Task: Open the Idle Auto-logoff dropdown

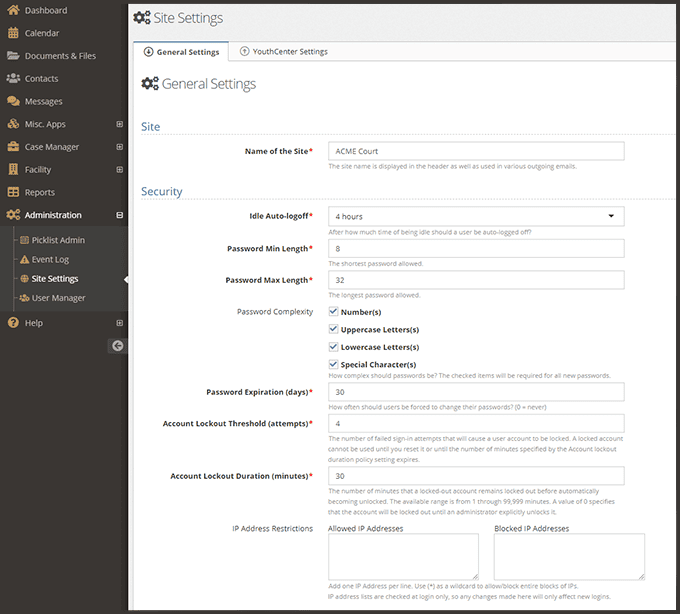Action: [x=476, y=216]
